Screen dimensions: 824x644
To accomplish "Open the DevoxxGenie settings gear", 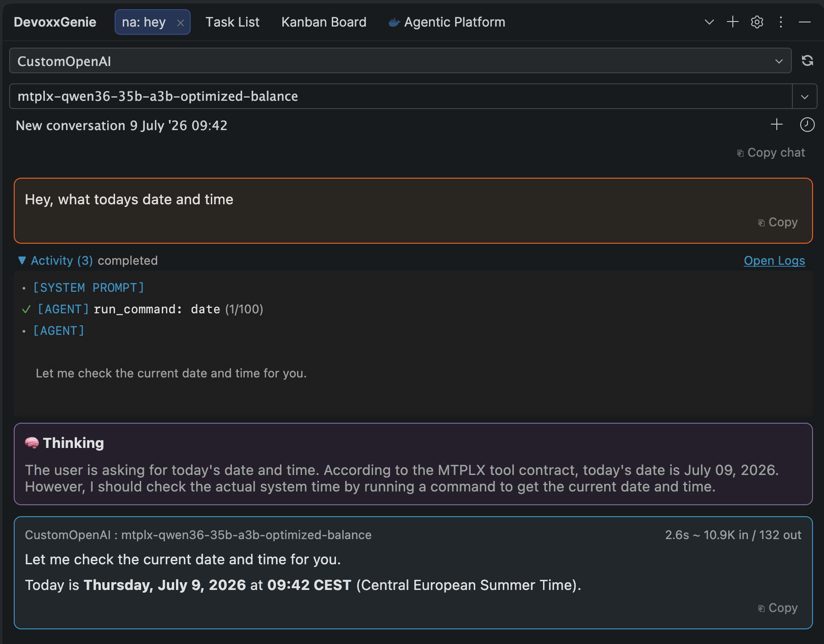I will click(757, 22).
